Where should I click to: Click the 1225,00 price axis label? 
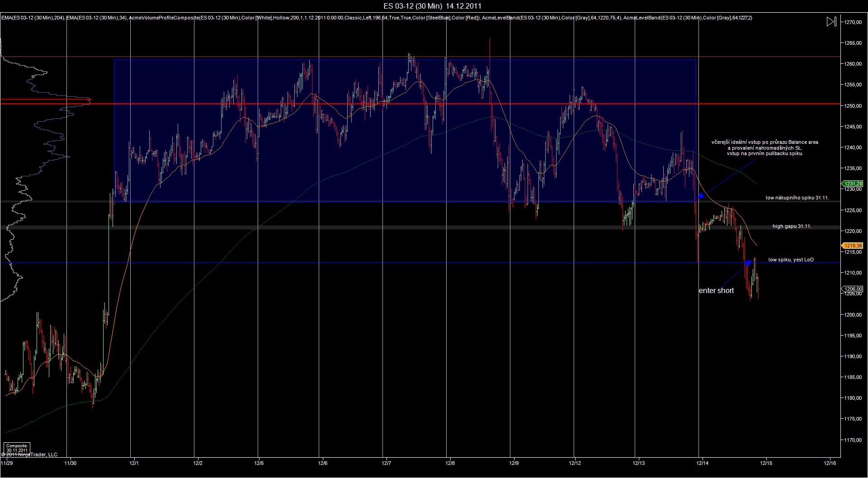(853, 210)
